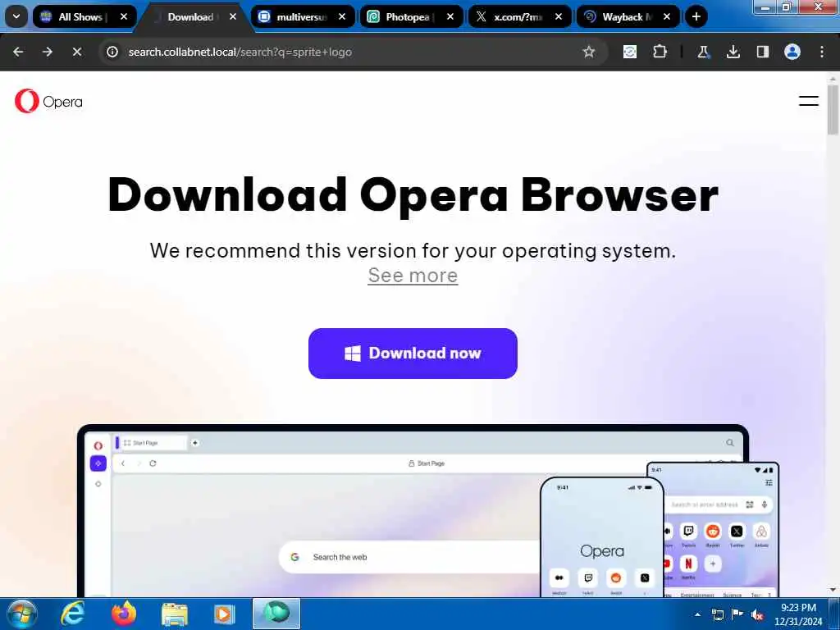The width and height of the screenshot is (840, 630).
Task: Open the Downloads tray
Action: pyautogui.click(x=733, y=52)
